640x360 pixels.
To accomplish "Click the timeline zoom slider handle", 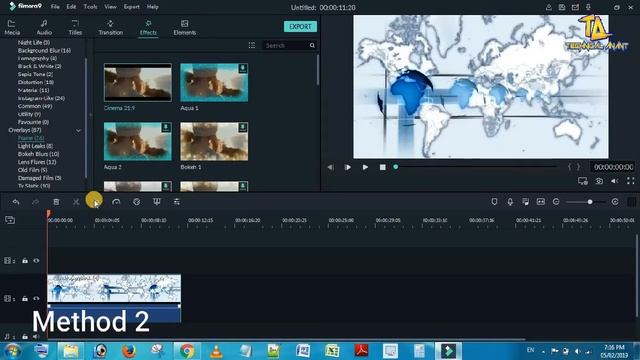I will pos(590,202).
